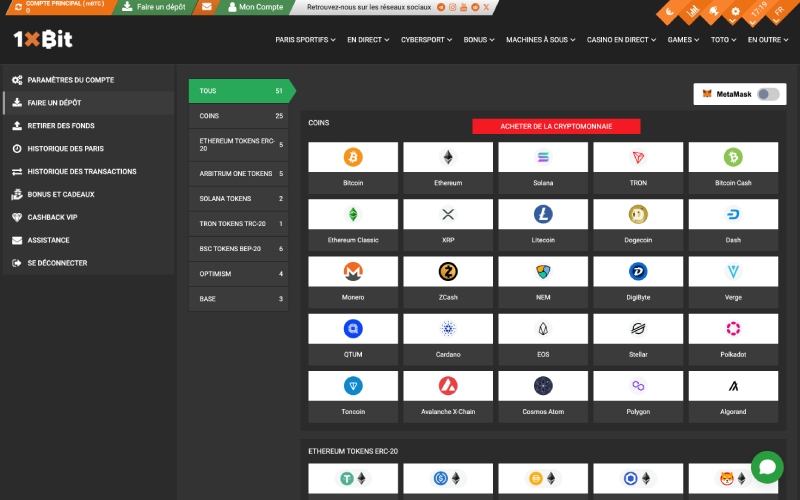Pick the Polygon coin
Viewport: 800px width, 500px height.
[638, 396]
